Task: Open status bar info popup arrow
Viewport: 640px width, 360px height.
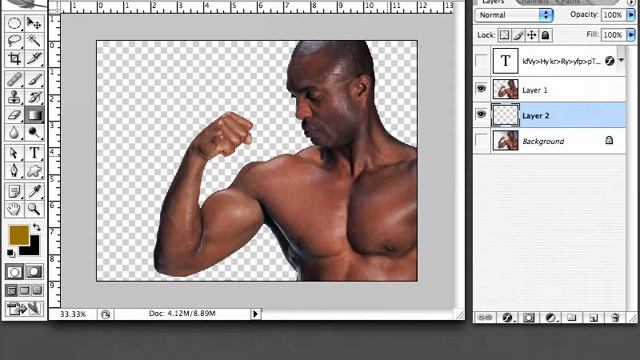Action: coord(256,314)
